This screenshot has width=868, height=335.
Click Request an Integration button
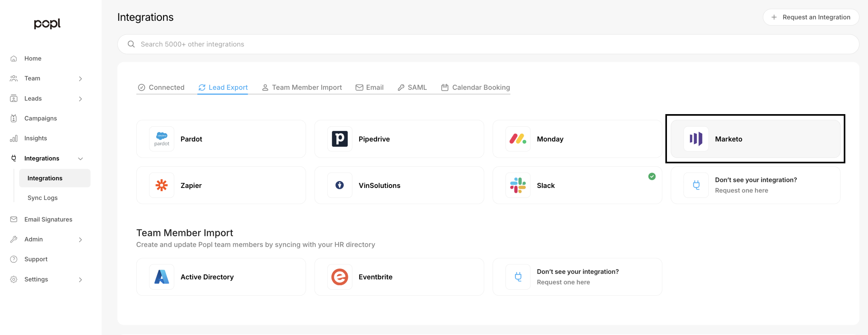pyautogui.click(x=810, y=17)
